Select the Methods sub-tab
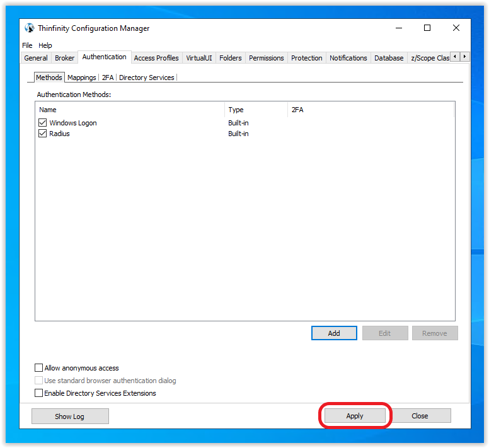489x448 pixels. [x=49, y=78]
